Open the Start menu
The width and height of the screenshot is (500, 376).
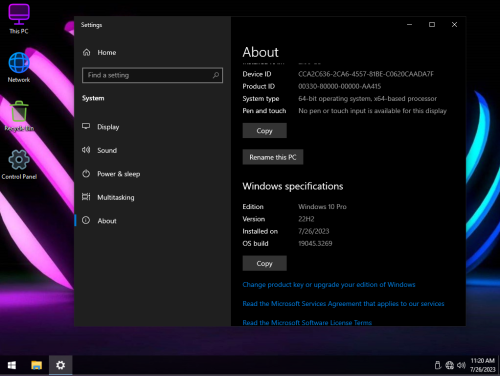coord(12,365)
